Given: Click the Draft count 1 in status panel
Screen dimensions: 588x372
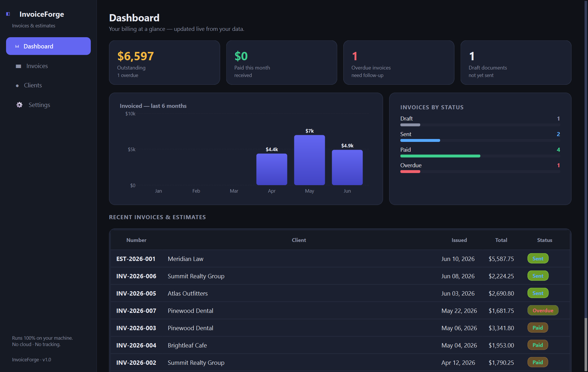Looking at the screenshot, I should (x=558, y=119).
